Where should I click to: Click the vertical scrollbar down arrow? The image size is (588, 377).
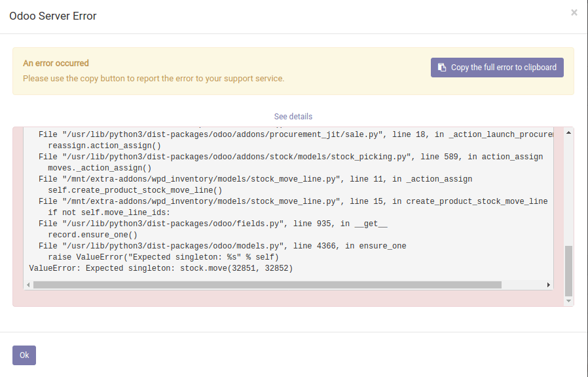pyautogui.click(x=568, y=301)
